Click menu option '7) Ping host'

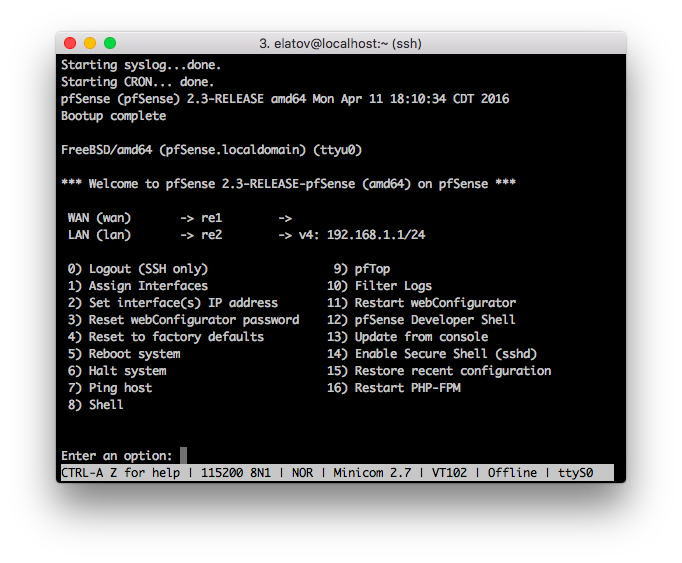click(x=110, y=388)
